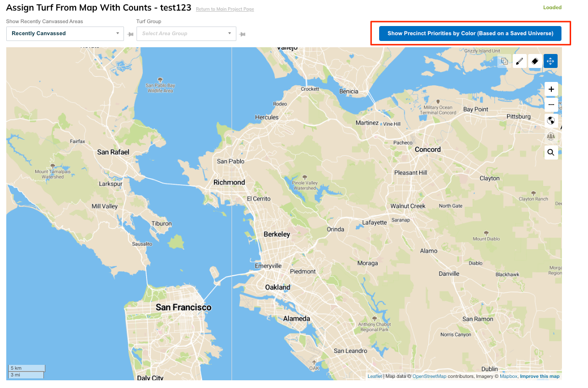Open the Recently Canvassed dropdown
This screenshot has width=588, height=388.
pos(65,34)
